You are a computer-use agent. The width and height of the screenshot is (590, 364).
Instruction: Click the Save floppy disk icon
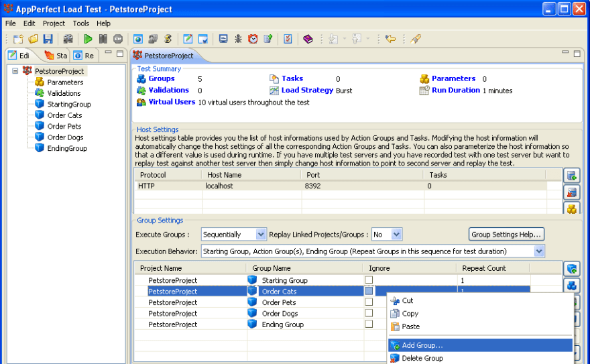[48, 39]
